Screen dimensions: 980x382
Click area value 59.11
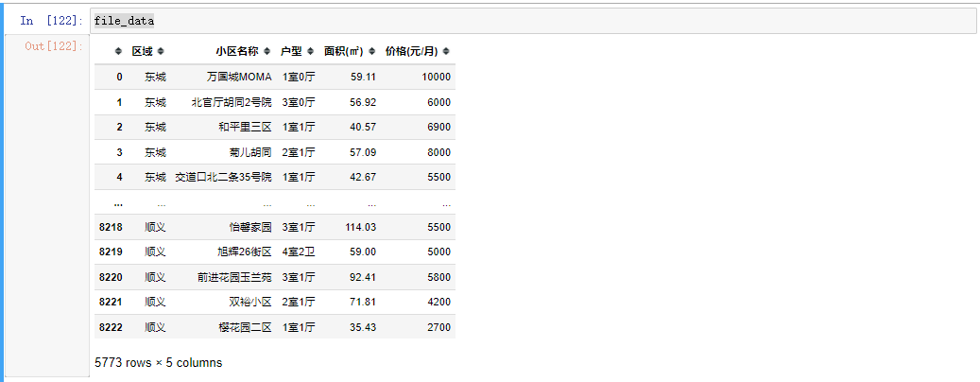[x=363, y=77]
